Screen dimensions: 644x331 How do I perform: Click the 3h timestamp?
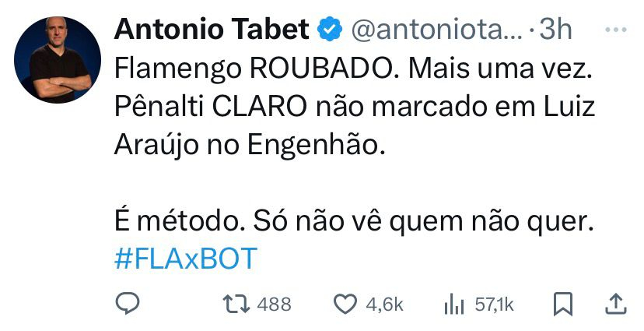[x=555, y=30]
